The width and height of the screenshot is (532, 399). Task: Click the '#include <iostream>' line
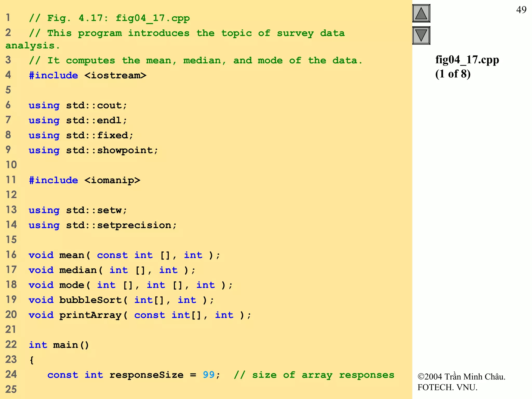(x=88, y=76)
